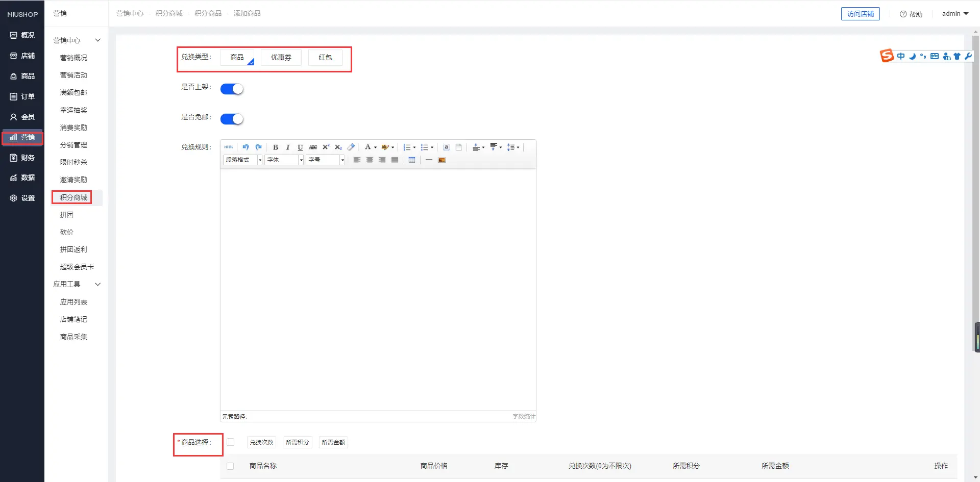
Task: Center-align text with the center alignment icon
Action: pos(370,160)
